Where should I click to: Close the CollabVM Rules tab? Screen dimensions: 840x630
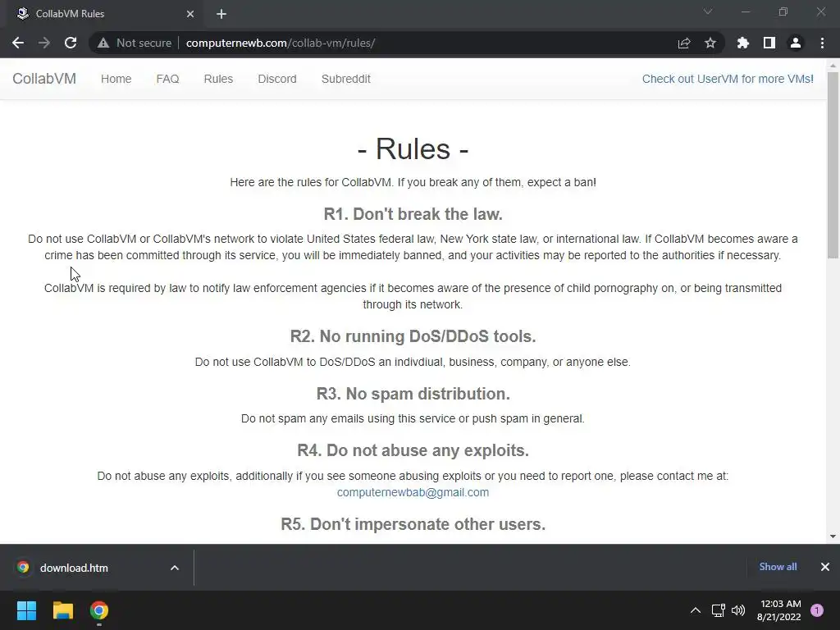(x=190, y=14)
